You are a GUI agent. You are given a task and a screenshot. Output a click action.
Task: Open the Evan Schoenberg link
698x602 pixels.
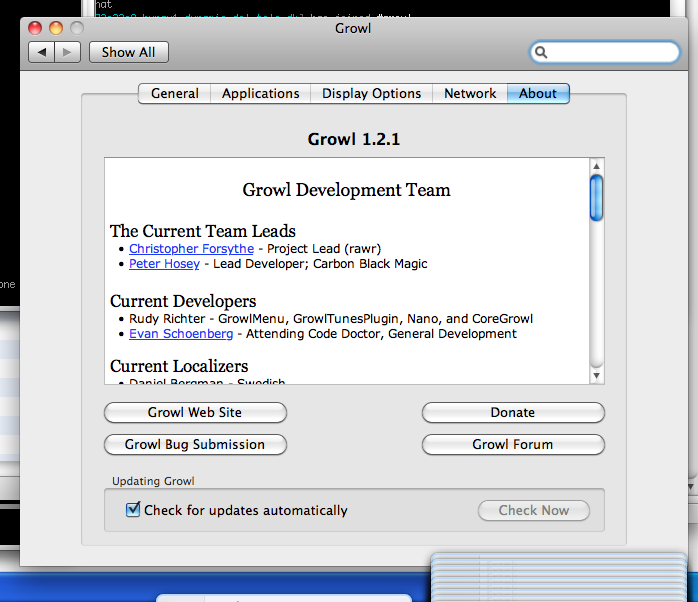[181, 334]
